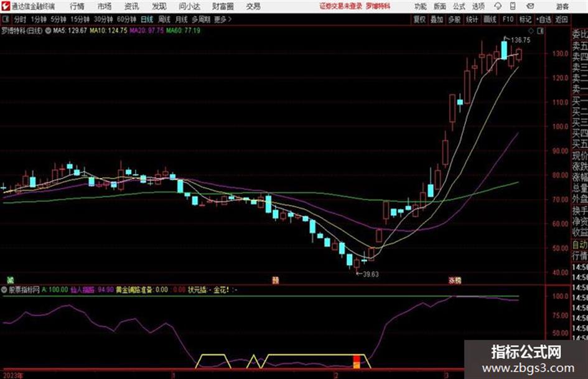The image size is (588, 379).
Task: Toggle the side panel icon at chart top-right
Action: pyautogui.click(x=540, y=31)
